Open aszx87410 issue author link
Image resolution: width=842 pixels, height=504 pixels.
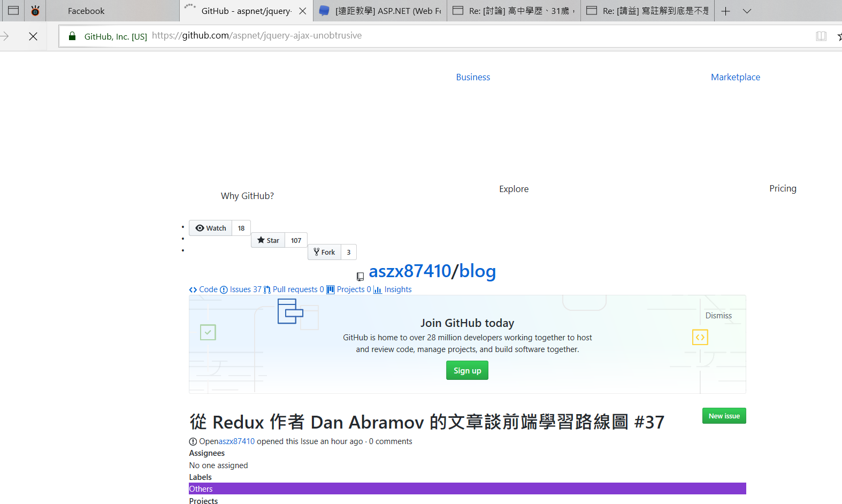pyautogui.click(x=236, y=441)
